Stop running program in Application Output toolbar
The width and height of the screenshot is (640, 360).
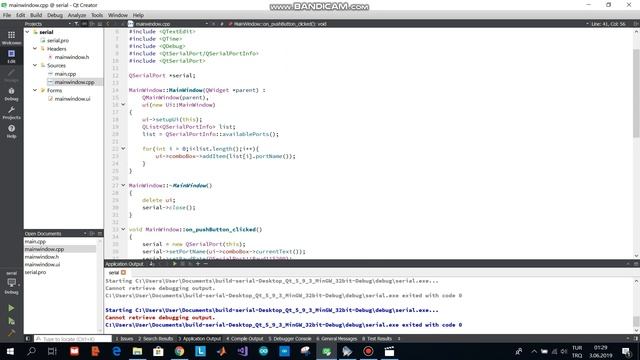[x=182, y=264]
